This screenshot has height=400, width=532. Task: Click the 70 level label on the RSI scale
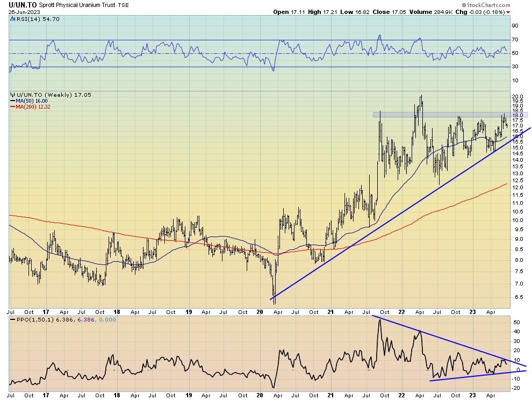pyautogui.click(x=515, y=39)
